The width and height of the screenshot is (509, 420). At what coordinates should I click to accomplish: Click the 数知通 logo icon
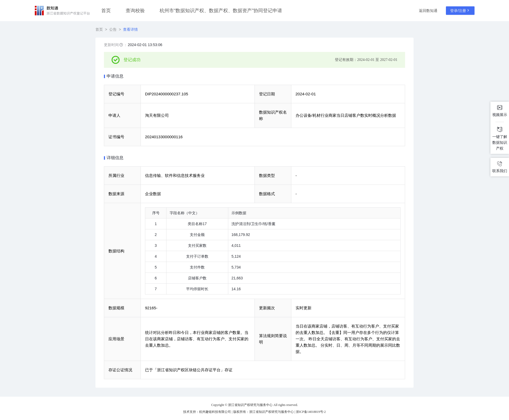pyautogui.click(x=39, y=11)
